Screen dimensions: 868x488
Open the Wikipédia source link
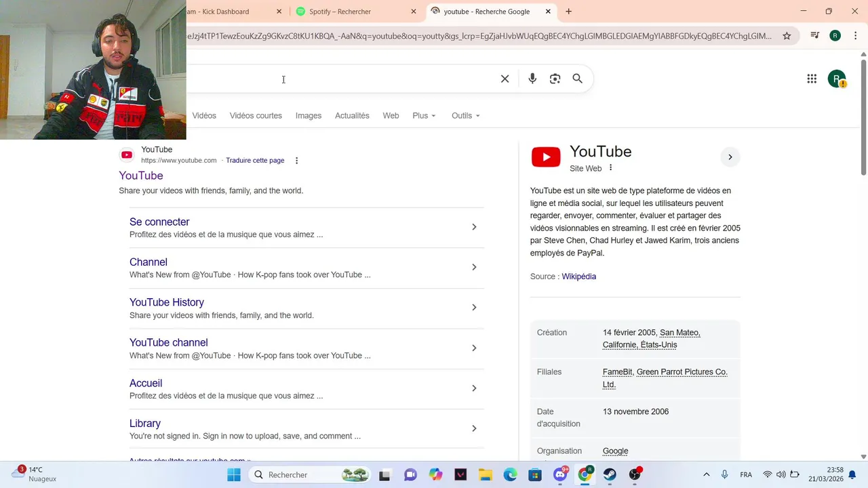click(x=579, y=277)
